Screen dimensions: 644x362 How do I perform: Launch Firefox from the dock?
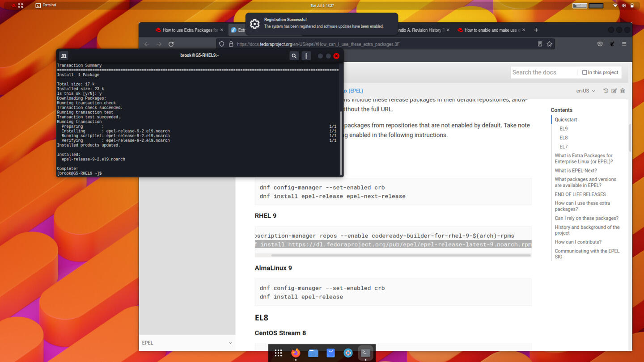(296, 353)
